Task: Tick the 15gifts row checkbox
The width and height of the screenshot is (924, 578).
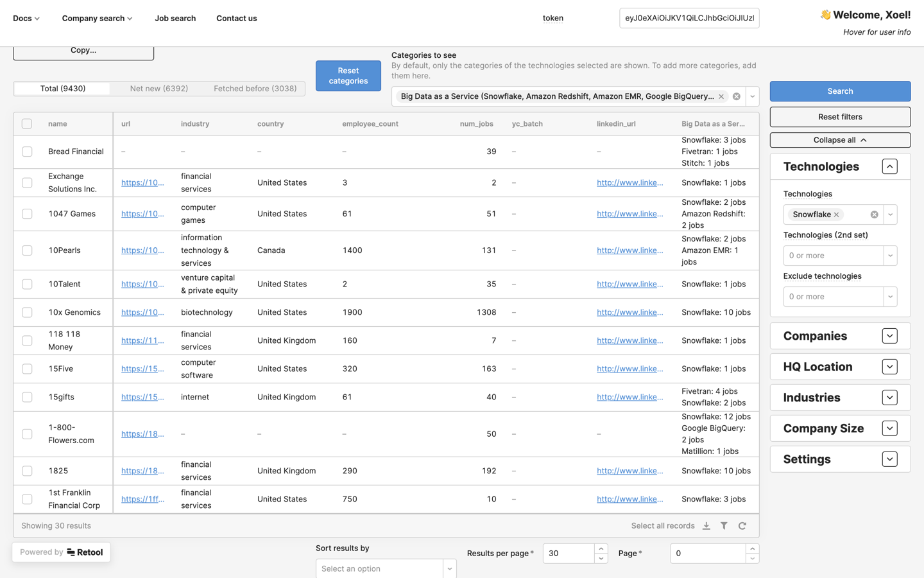Action: [27, 397]
